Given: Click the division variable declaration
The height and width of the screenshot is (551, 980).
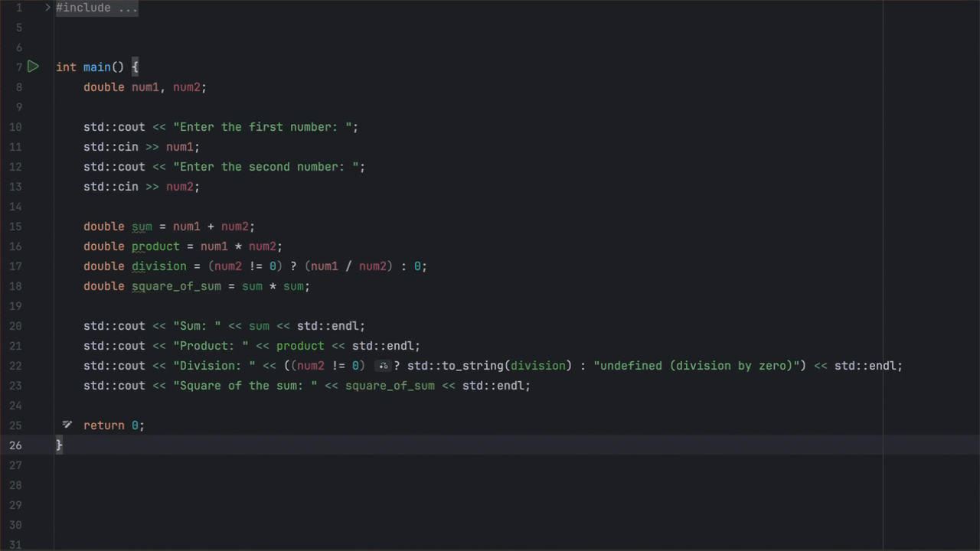Looking at the screenshot, I should coord(158,266).
